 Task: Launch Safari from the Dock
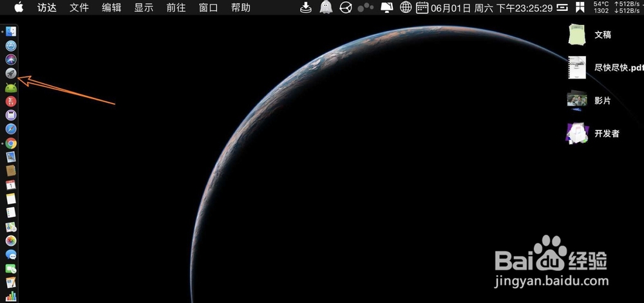pyautogui.click(x=11, y=129)
